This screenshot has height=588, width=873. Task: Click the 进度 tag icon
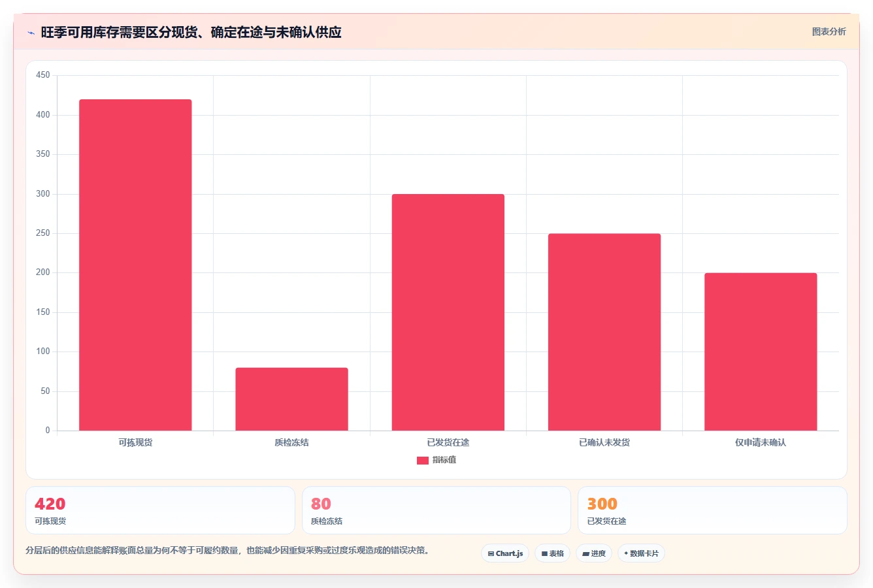pyautogui.click(x=586, y=553)
